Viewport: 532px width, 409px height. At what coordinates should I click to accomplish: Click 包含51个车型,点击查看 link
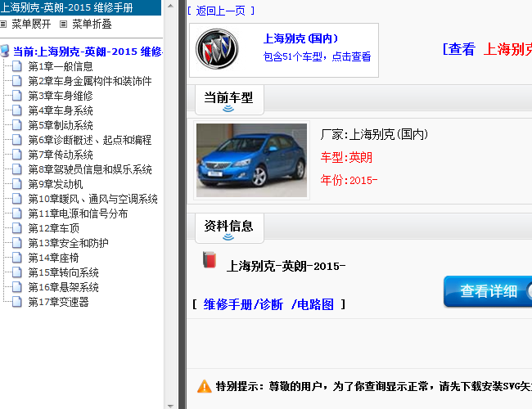click(317, 56)
